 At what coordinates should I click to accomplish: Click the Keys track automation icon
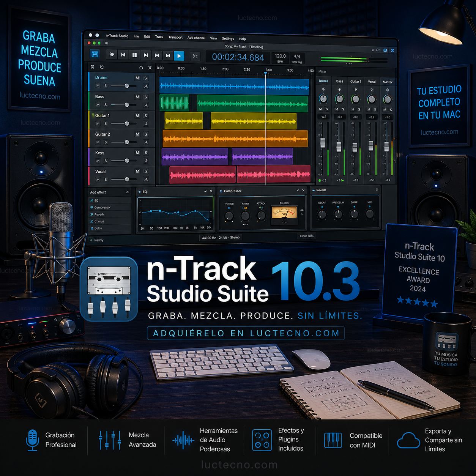pos(146,161)
